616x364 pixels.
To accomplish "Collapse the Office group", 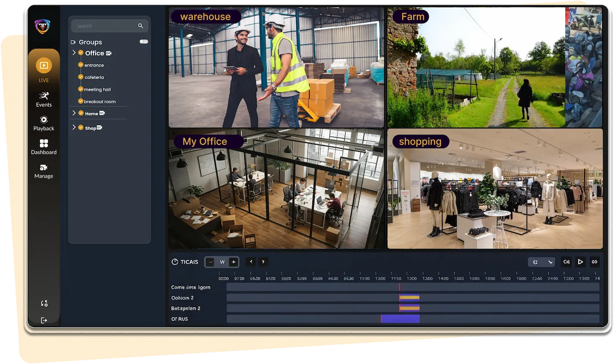I will click(x=74, y=53).
